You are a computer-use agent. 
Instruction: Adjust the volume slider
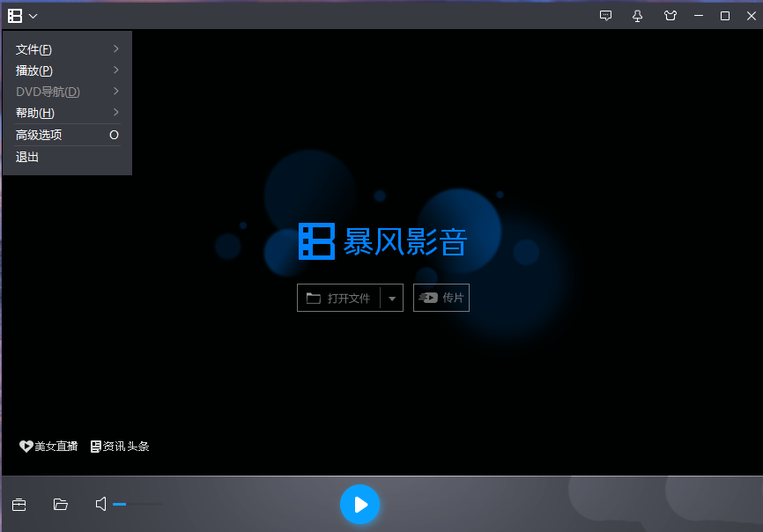(137, 505)
